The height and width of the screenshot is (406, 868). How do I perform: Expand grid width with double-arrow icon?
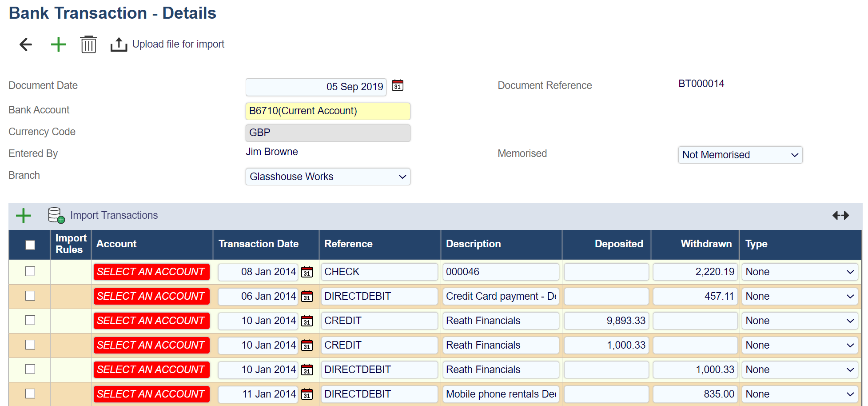tap(840, 216)
